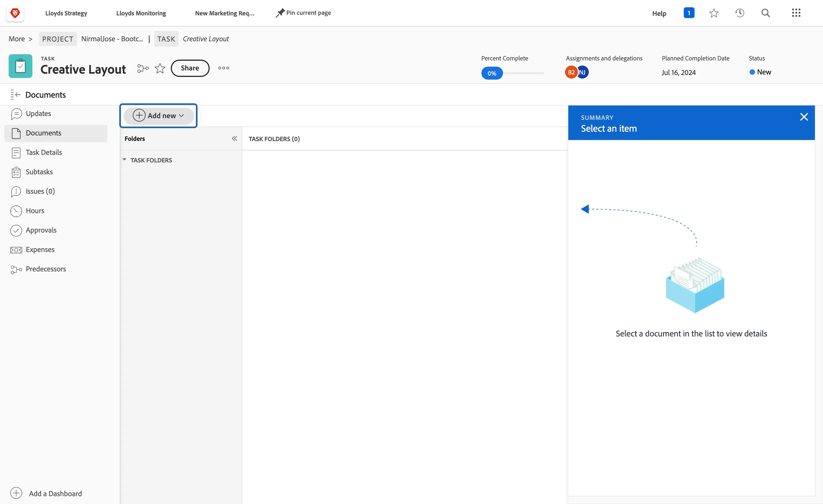Click the predecessor icon beside Creative Layout title
The image size is (823, 504).
(143, 68)
